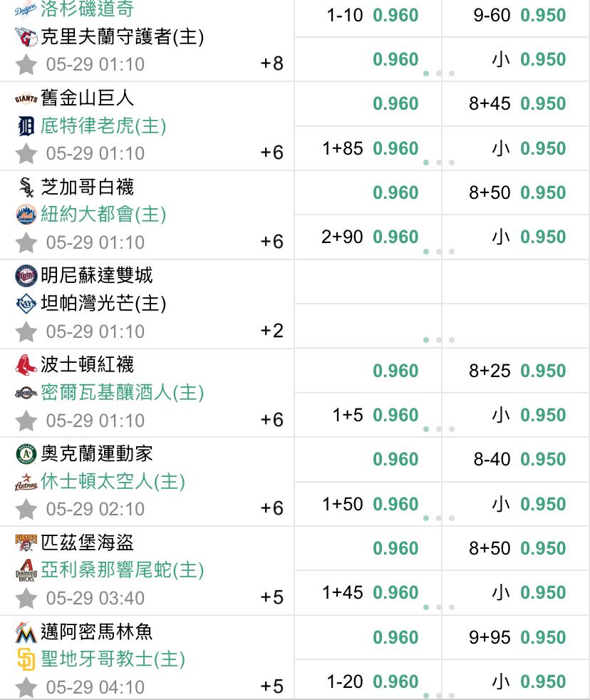Click the New York Mets logo
This screenshot has height=700, width=590.
pyautogui.click(x=26, y=215)
